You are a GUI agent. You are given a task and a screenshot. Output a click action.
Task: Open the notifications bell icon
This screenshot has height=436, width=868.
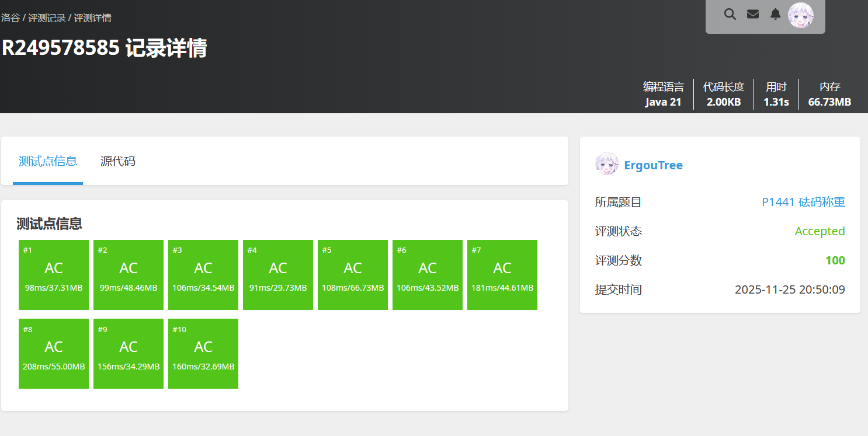pyautogui.click(x=775, y=15)
